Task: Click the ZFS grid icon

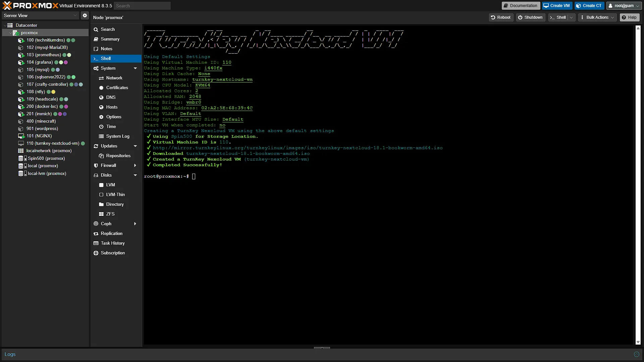Action: [101, 214]
